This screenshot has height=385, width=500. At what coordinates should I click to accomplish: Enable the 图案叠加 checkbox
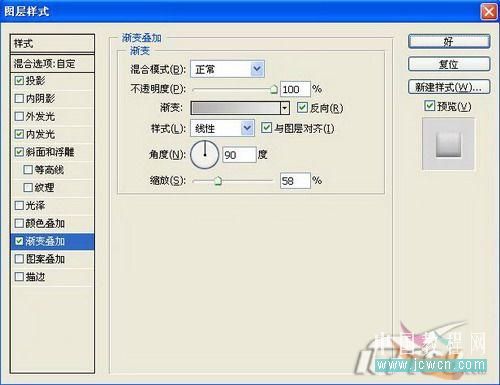coord(19,259)
